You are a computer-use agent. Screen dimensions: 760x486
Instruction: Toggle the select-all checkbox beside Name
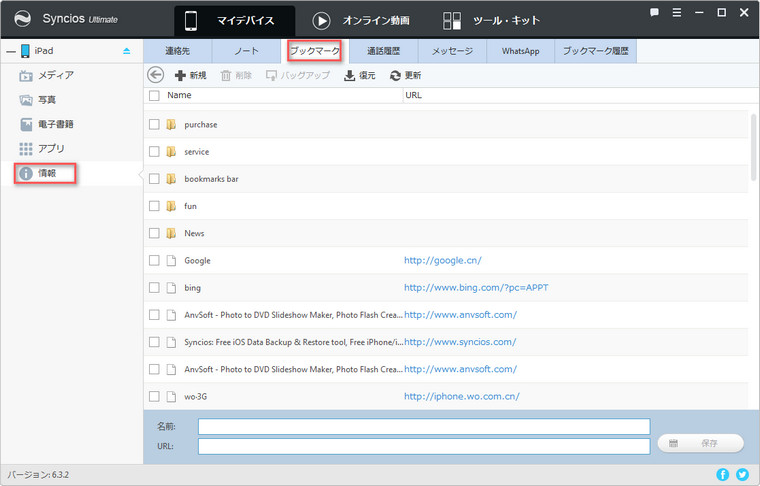coord(154,95)
